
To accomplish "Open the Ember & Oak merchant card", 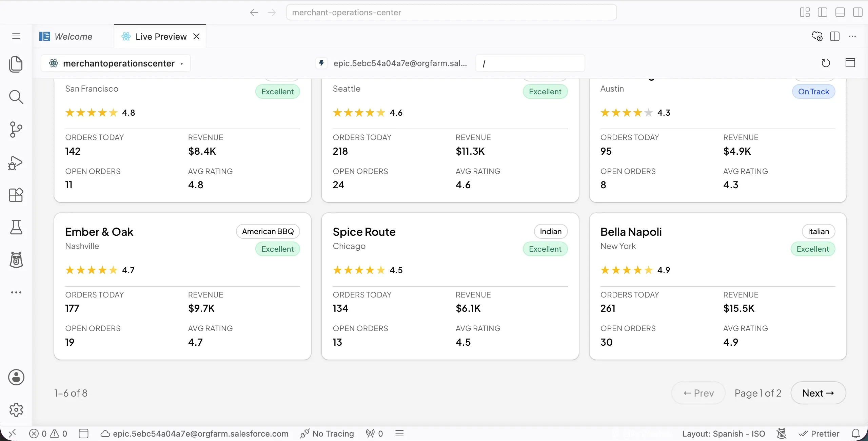I will click(182, 286).
